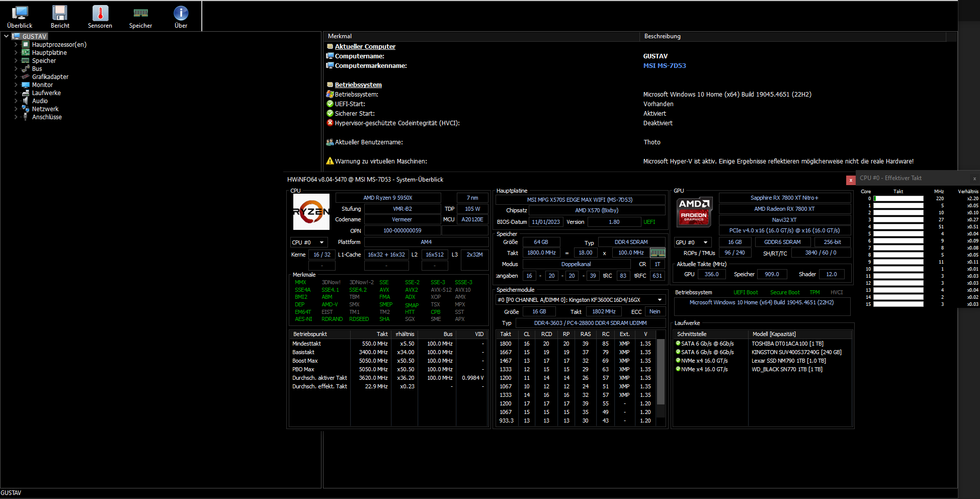Click the Navi32 XT GPU codename field

click(x=784, y=220)
